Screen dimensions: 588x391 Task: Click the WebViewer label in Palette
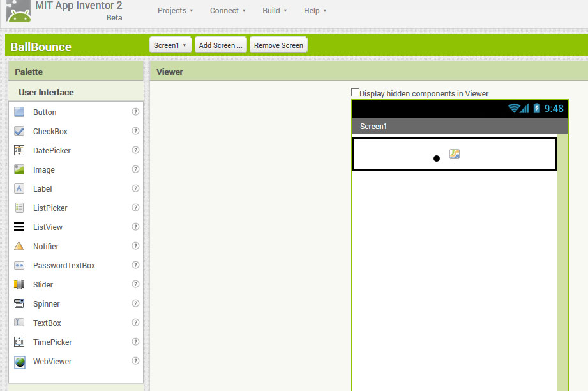click(52, 362)
